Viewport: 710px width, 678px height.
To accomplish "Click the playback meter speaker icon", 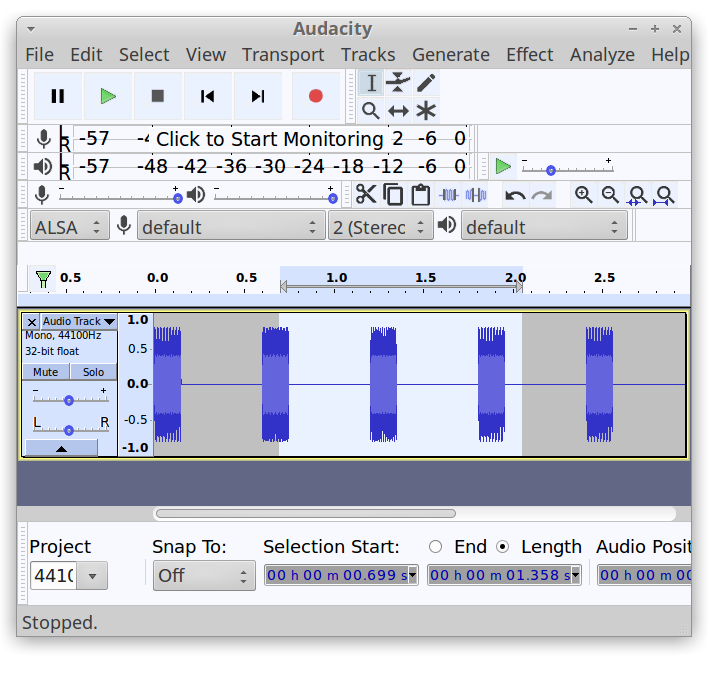I will [43, 167].
